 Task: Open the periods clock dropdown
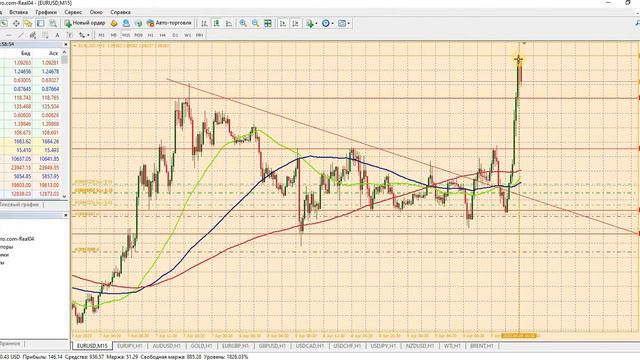(328, 23)
